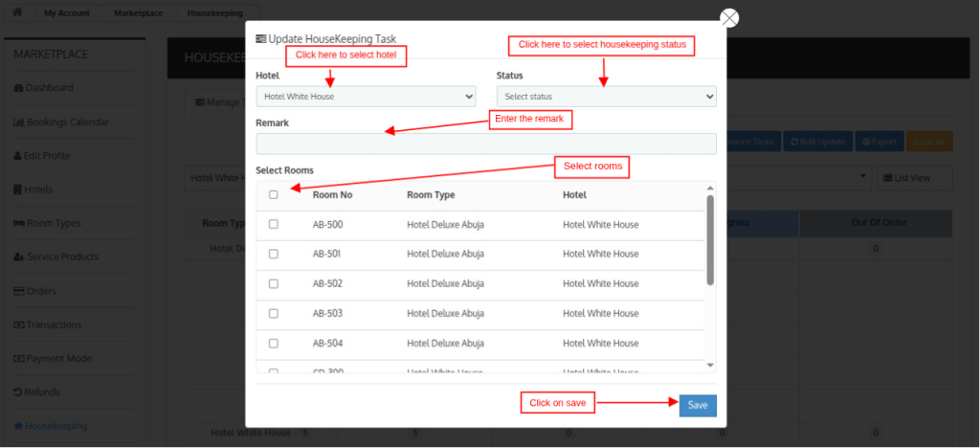Open the List View dropdown behind the dialog
980x448 pixels.
click(915, 178)
